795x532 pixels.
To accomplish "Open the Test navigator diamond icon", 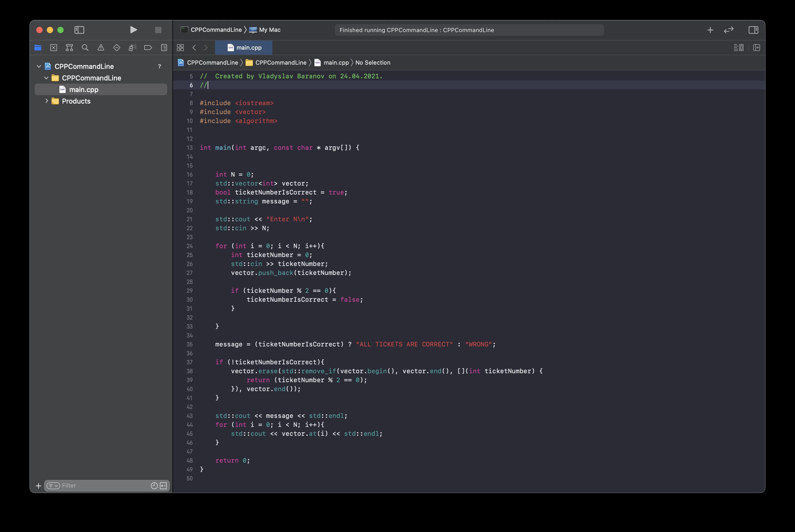I will click(x=117, y=48).
